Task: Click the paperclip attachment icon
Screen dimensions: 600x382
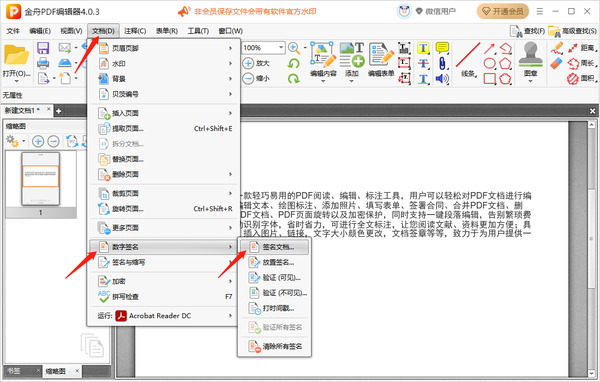Action: (442, 64)
